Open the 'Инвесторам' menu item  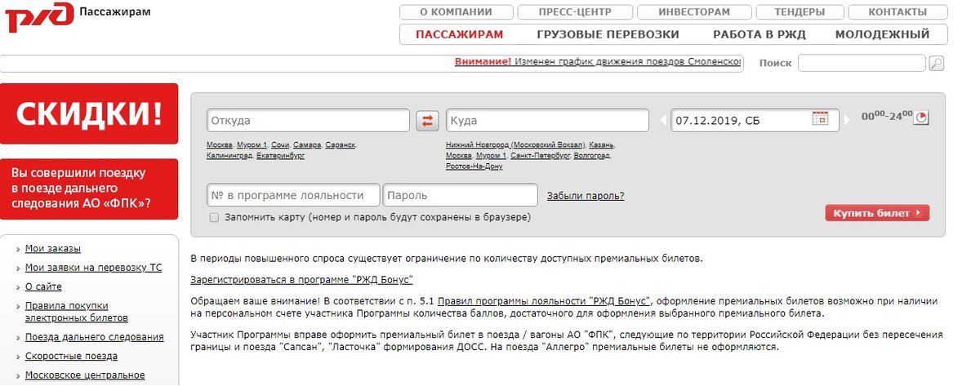(x=694, y=12)
